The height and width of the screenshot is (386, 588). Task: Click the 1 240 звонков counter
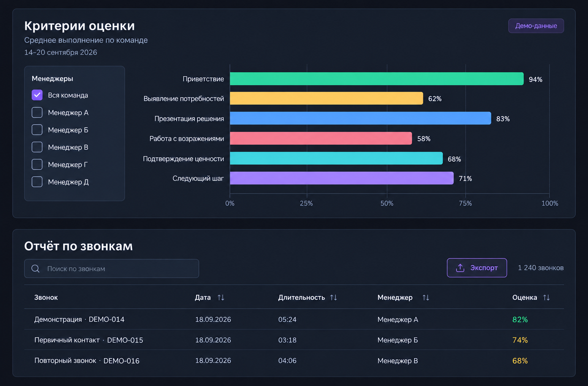pyautogui.click(x=540, y=268)
